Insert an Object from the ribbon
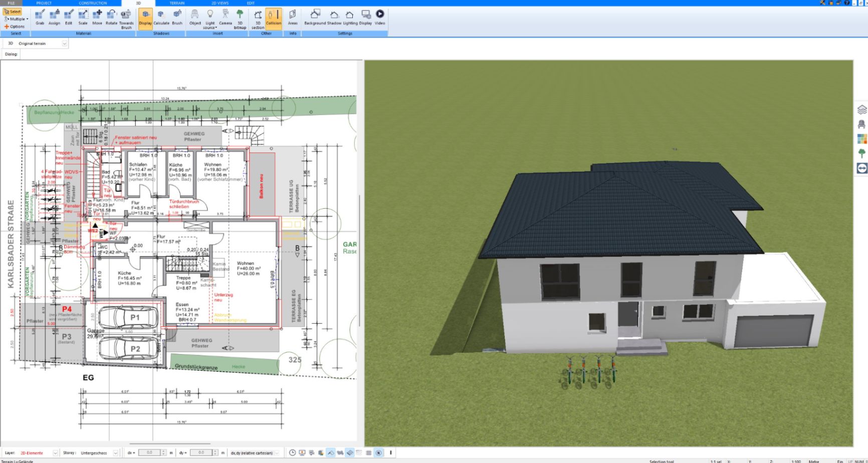This screenshot has height=463, width=868. point(195,17)
